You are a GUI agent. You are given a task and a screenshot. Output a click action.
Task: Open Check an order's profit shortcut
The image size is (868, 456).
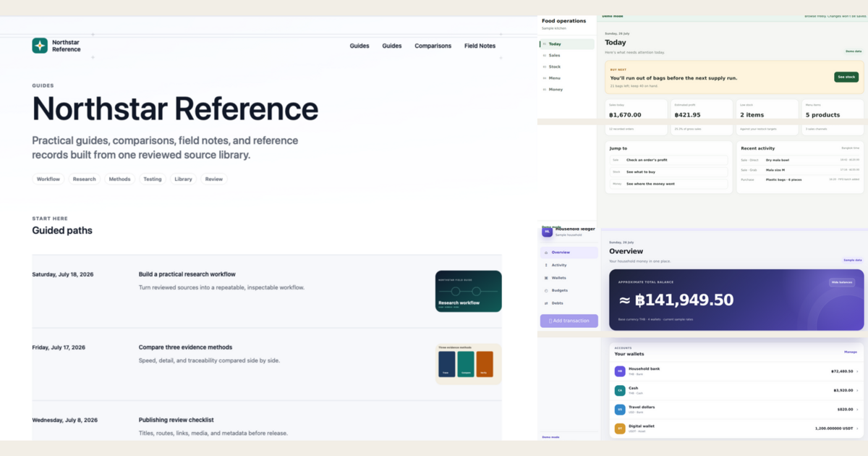[669, 160]
